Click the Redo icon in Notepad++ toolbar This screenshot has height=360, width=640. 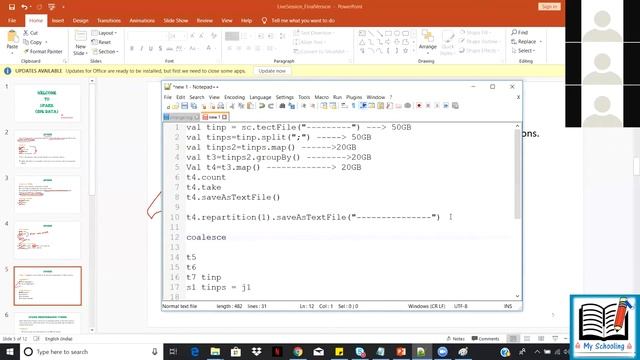pyautogui.click(x=271, y=106)
